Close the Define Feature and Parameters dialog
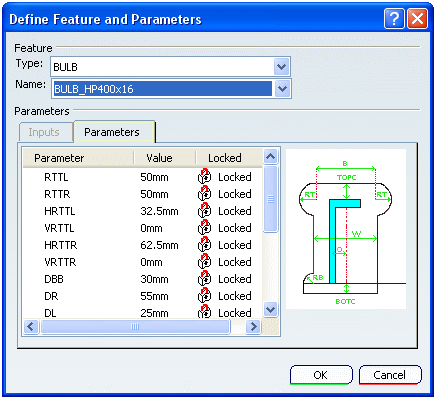The height and width of the screenshot is (399, 436). pyautogui.click(x=417, y=19)
